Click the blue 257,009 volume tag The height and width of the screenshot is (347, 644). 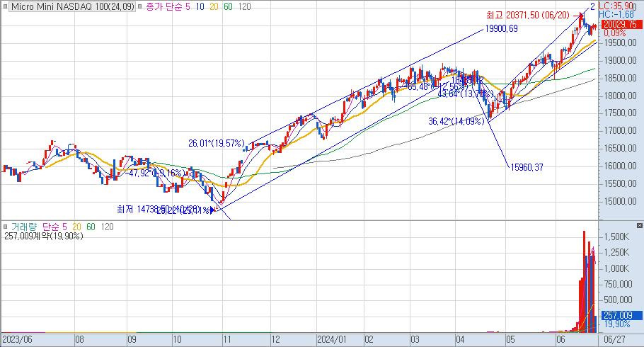coord(621,315)
